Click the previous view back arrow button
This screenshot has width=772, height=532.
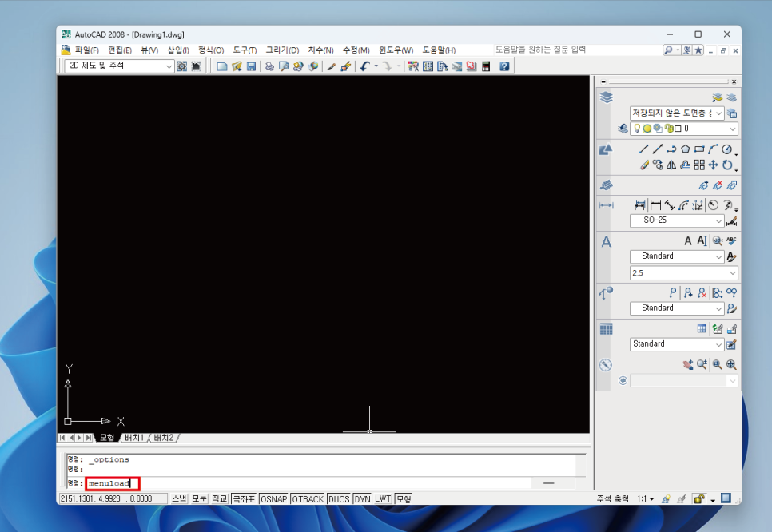pyautogui.click(x=623, y=380)
